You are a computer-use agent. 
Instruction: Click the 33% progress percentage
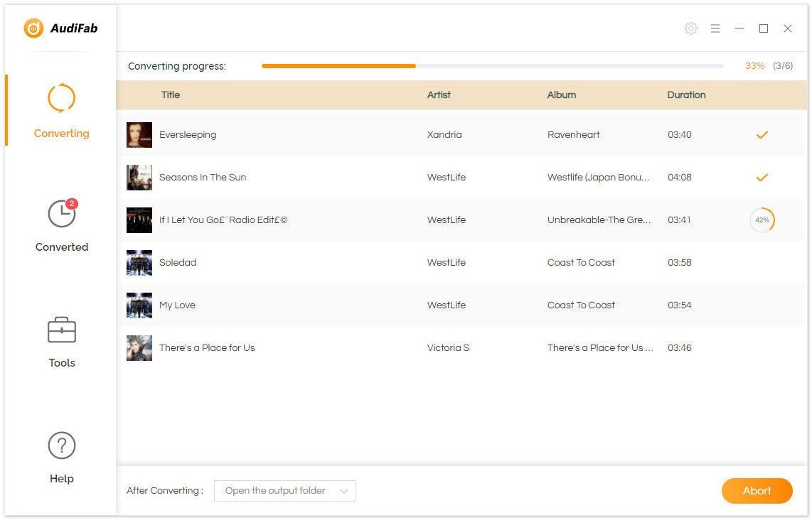(754, 66)
